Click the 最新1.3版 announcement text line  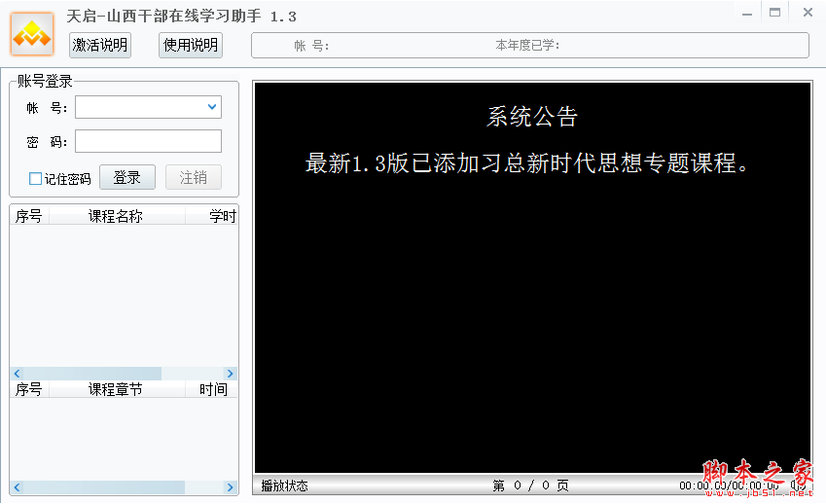point(526,163)
